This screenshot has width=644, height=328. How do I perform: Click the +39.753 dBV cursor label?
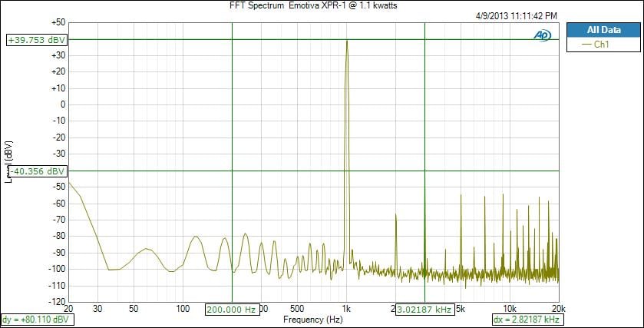pyautogui.click(x=36, y=40)
